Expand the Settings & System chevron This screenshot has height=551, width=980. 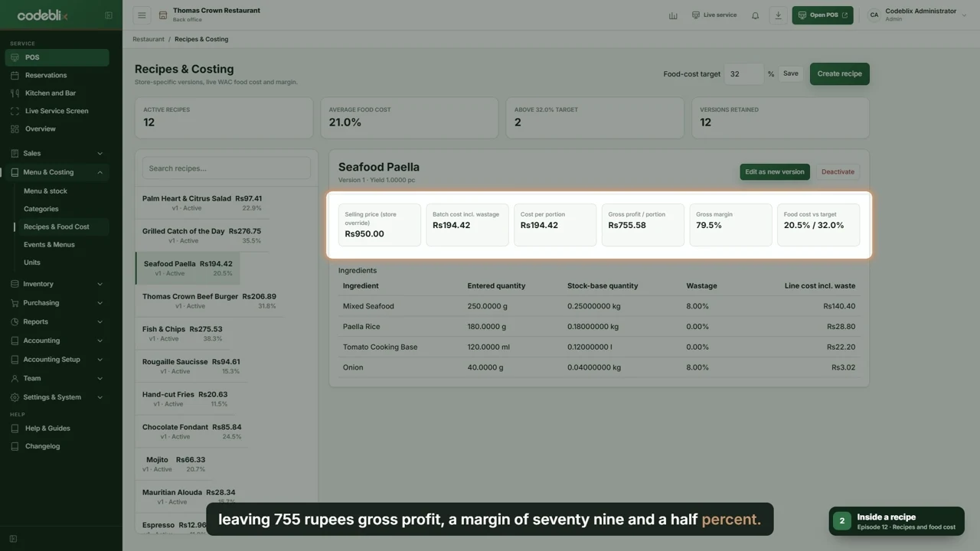coord(100,397)
